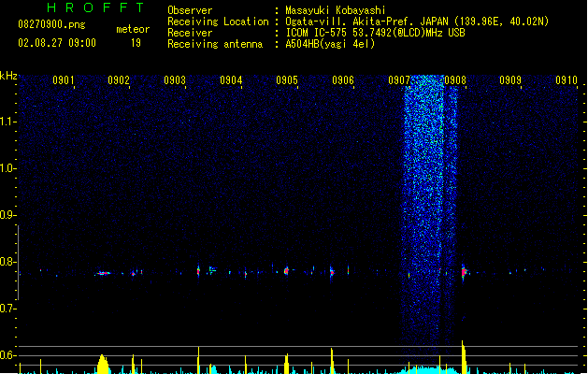Click the 0902 time marker
This screenshot has width=588, height=374.
(x=119, y=80)
